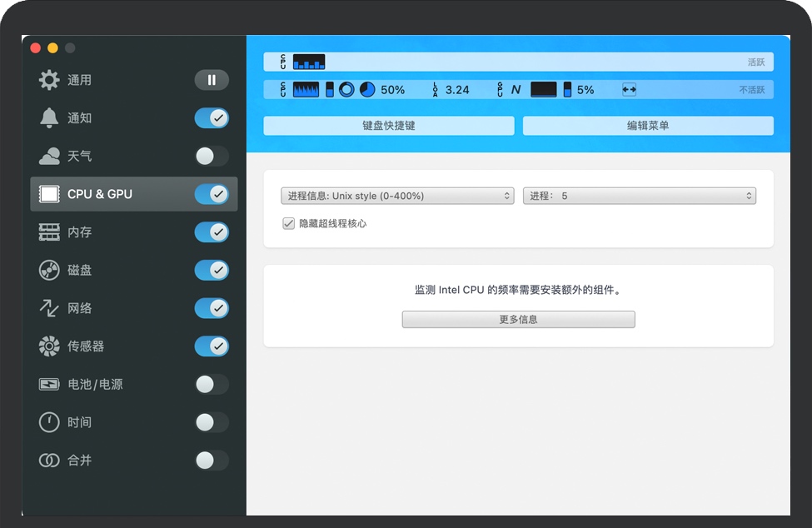Screen dimensions: 812x528
Task: Click the 键盘快捷键 button
Action: coord(389,126)
